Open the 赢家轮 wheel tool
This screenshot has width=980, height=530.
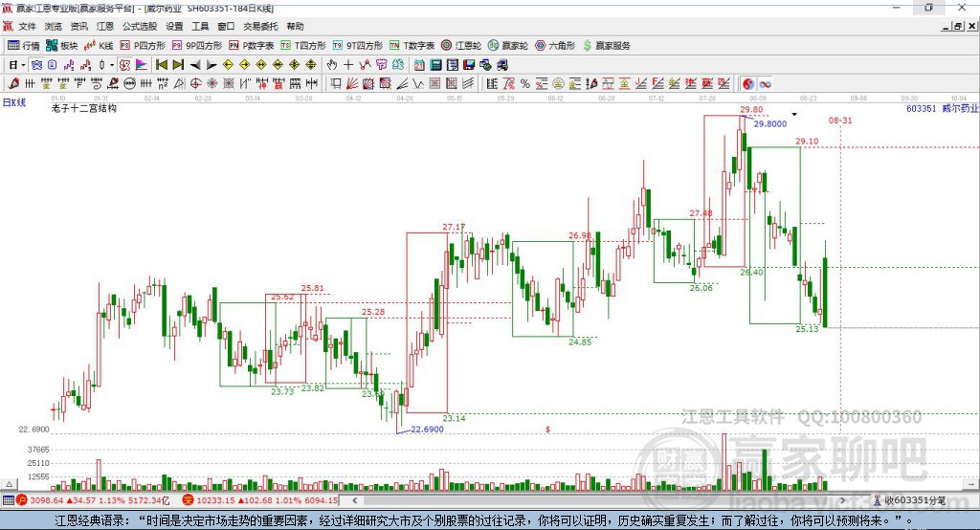click(507, 46)
